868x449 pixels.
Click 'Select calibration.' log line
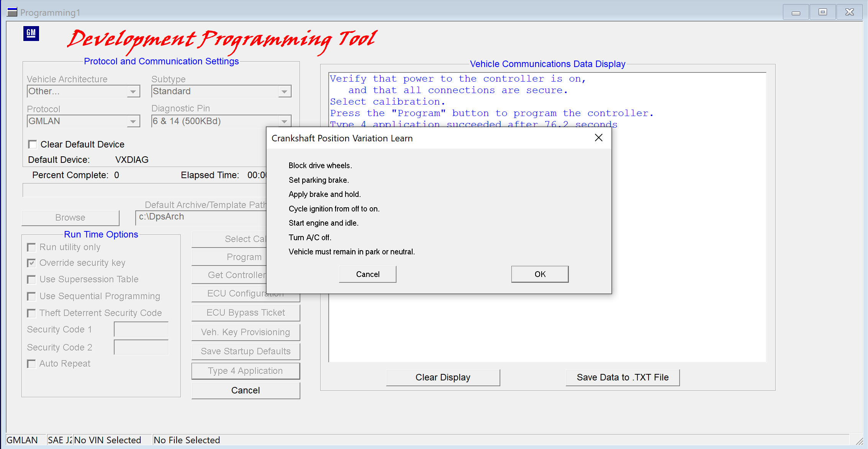click(x=387, y=102)
